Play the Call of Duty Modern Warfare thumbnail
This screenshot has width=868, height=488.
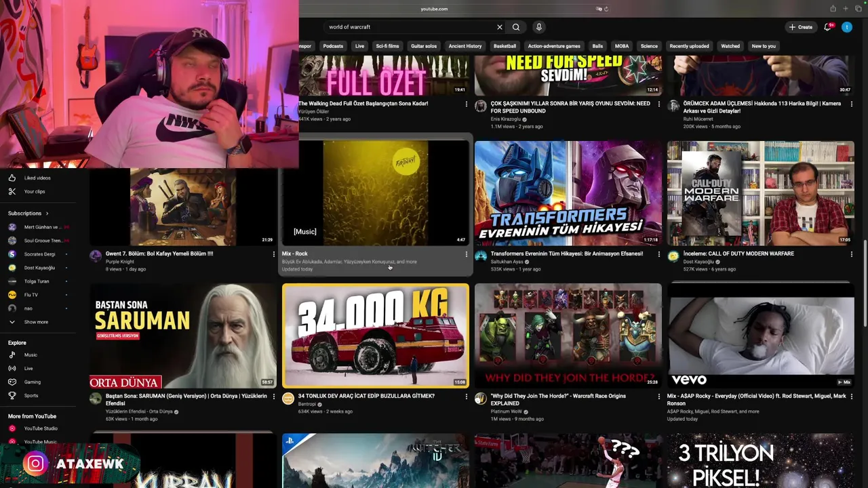pyautogui.click(x=761, y=193)
